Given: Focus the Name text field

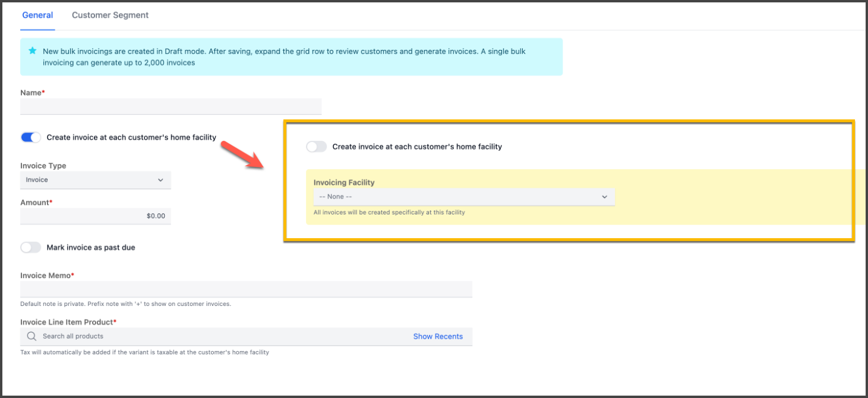Looking at the screenshot, I should [171, 106].
